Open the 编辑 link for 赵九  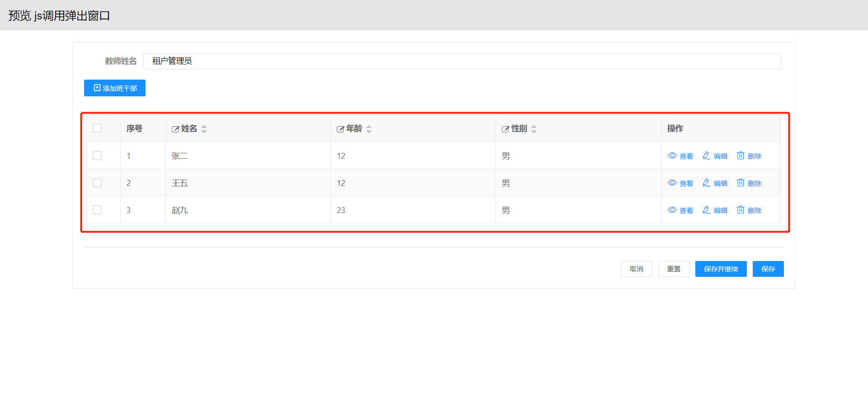click(720, 210)
